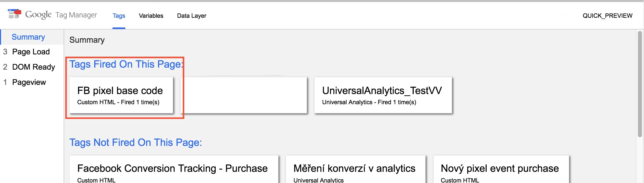Open the Data Layer tab
This screenshot has width=644, height=183.
click(192, 16)
